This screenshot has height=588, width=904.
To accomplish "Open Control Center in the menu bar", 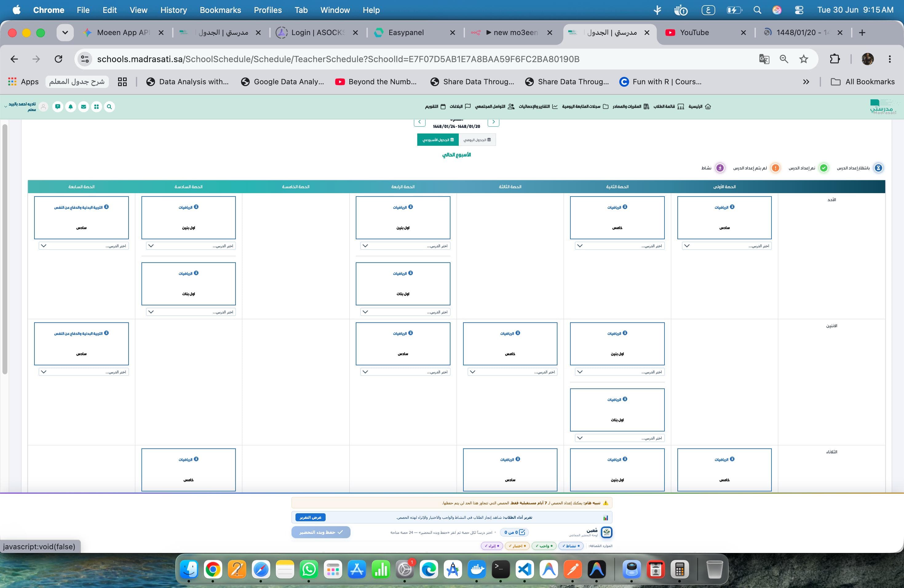I will [799, 10].
